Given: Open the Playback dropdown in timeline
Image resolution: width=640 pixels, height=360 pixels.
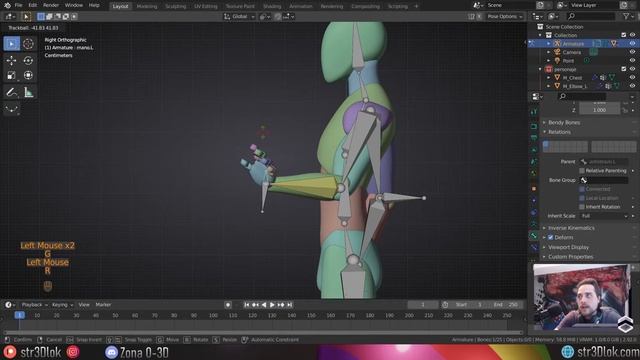Looking at the screenshot, I should pos(35,305).
